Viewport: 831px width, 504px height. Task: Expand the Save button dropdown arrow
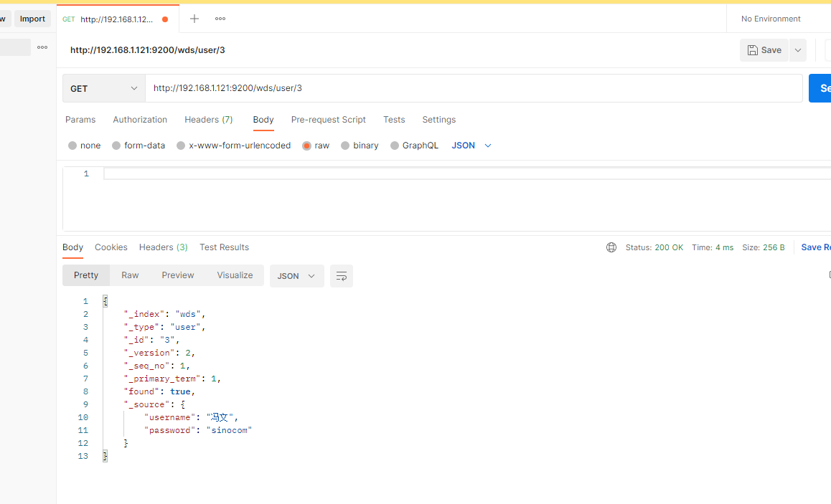(797, 50)
